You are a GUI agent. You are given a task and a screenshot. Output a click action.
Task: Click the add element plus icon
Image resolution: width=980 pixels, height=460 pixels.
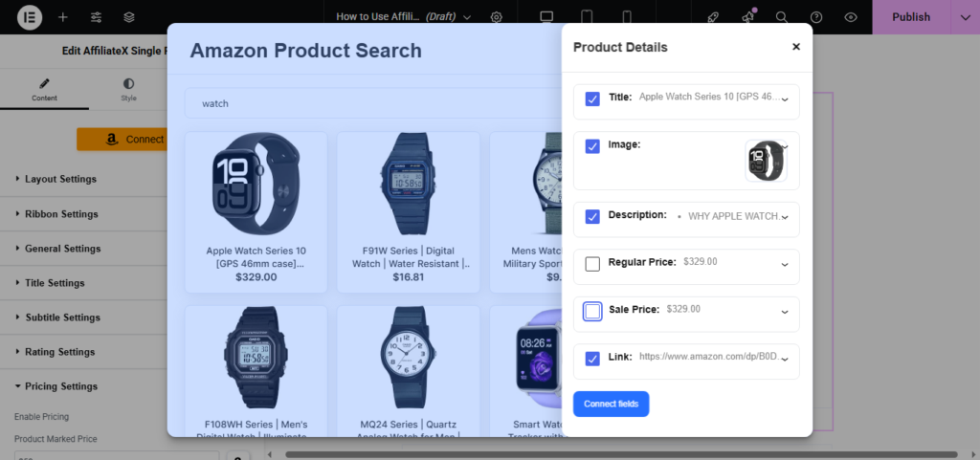click(x=62, y=17)
